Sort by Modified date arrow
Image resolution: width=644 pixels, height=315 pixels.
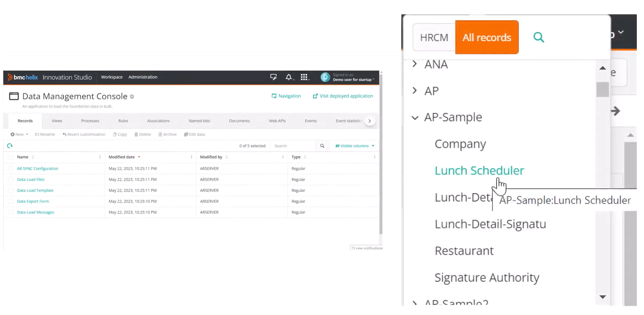click(139, 157)
